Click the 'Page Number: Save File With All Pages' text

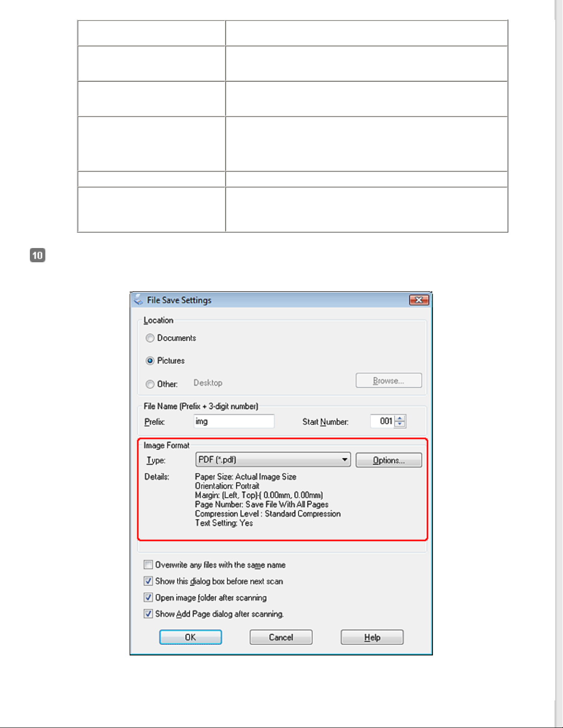click(x=262, y=504)
